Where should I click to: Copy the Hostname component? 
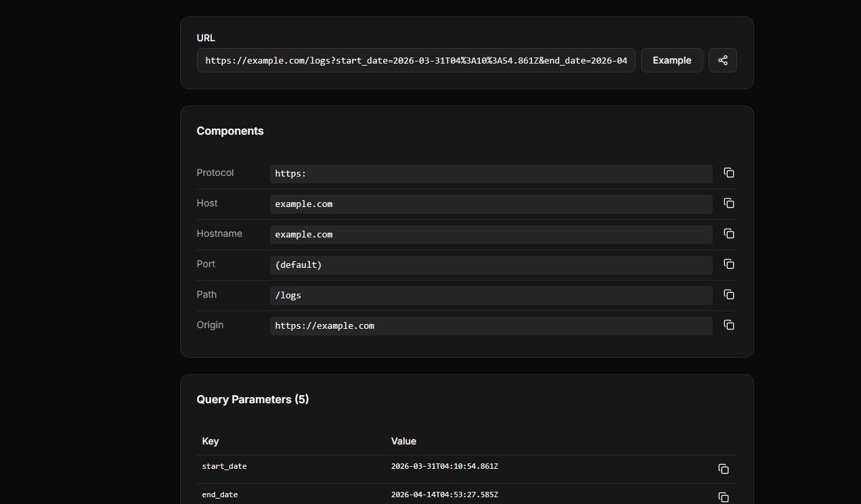pos(728,233)
